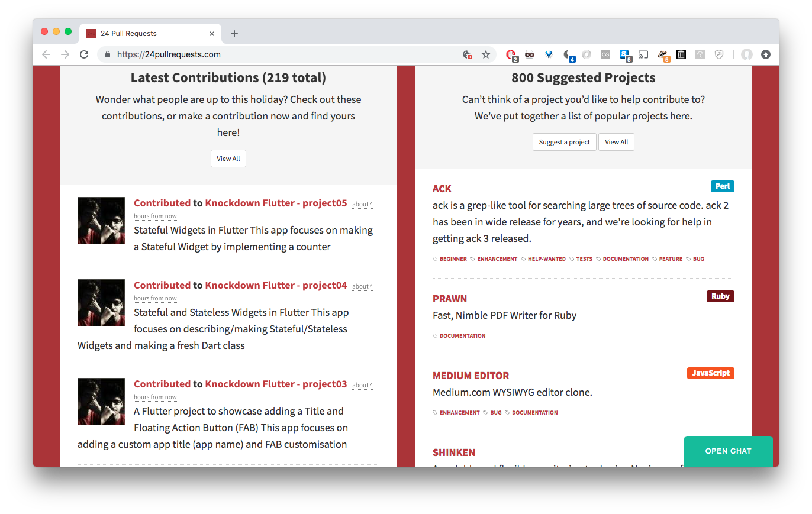Click the blue Y-shaped extension icon
Screen dimensions: 812x514
pos(549,54)
